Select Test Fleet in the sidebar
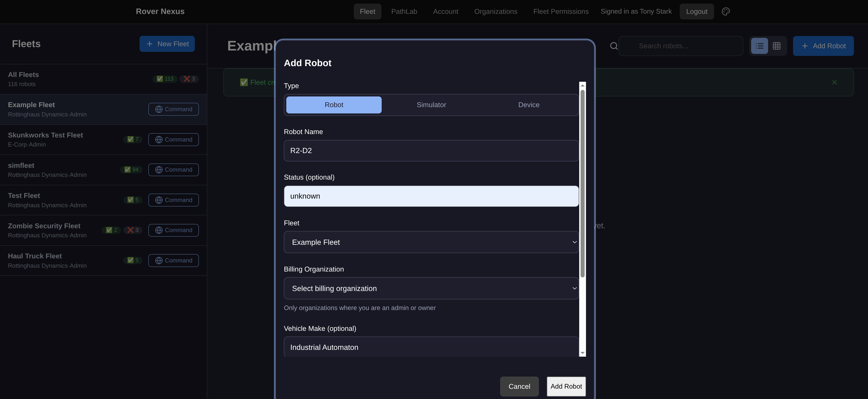Screen dimensions: 868x399 pyautogui.click(x=103, y=200)
